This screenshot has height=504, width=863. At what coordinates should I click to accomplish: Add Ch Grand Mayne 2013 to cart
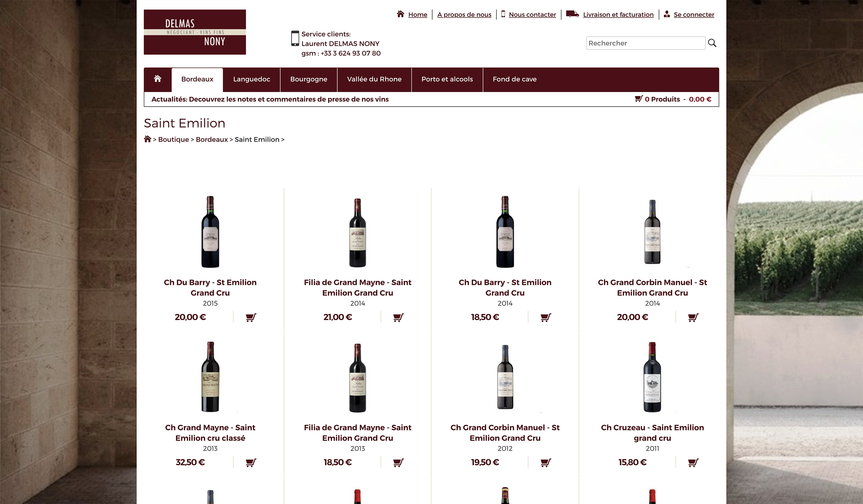click(251, 463)
